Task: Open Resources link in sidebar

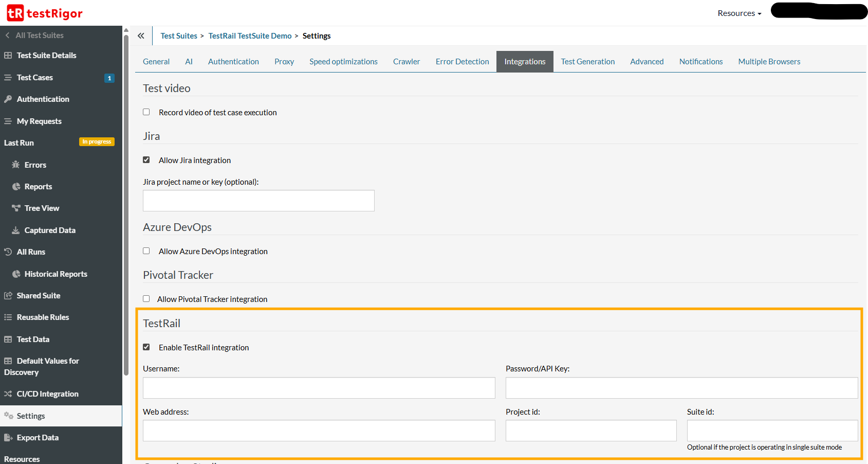Action: coord(22,459)
